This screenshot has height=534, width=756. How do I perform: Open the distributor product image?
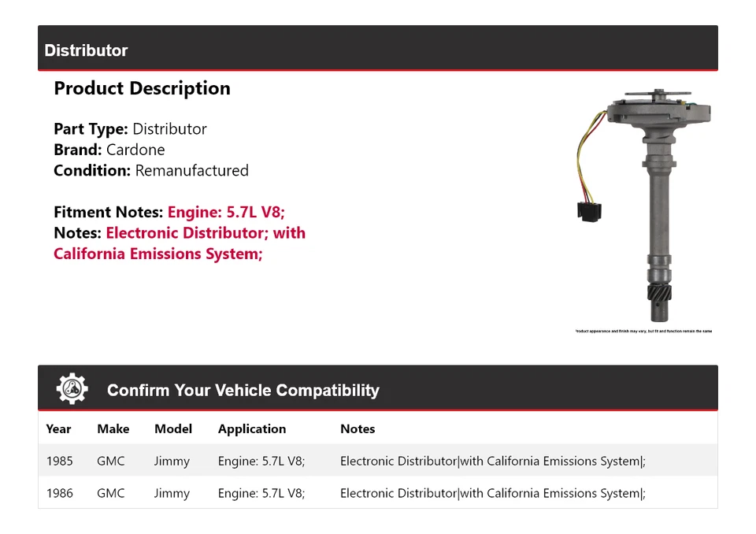coord(643,206)
